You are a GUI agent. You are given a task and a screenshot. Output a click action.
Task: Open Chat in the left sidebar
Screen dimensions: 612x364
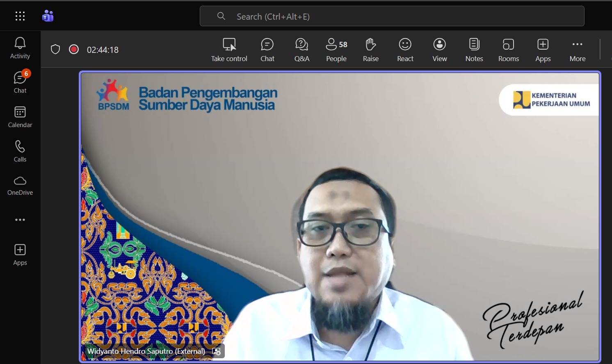click(20, 82)
